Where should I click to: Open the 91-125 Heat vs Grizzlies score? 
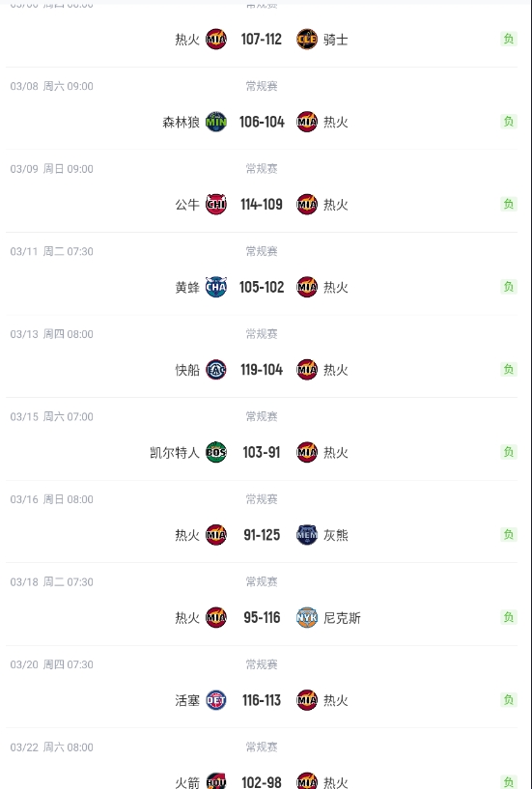262,535
